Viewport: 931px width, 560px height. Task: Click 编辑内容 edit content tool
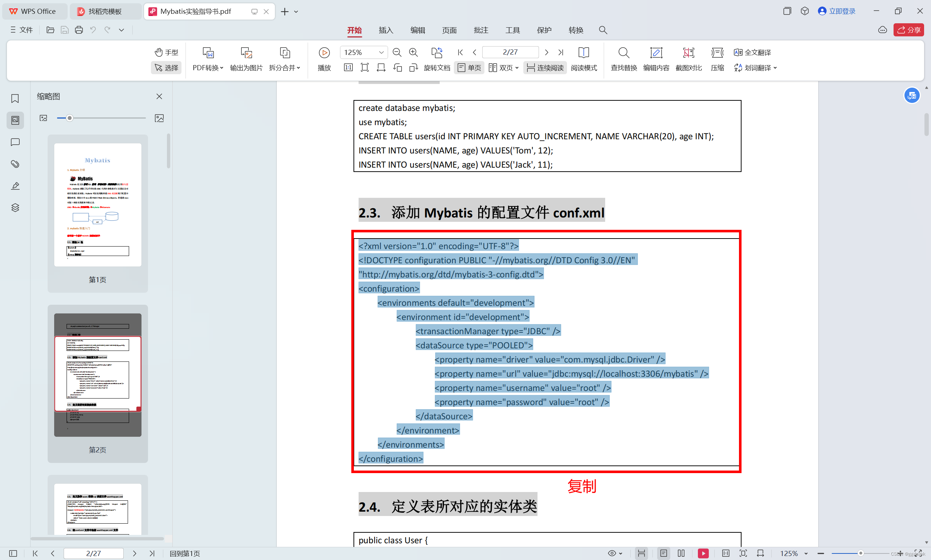coord(656,59)
